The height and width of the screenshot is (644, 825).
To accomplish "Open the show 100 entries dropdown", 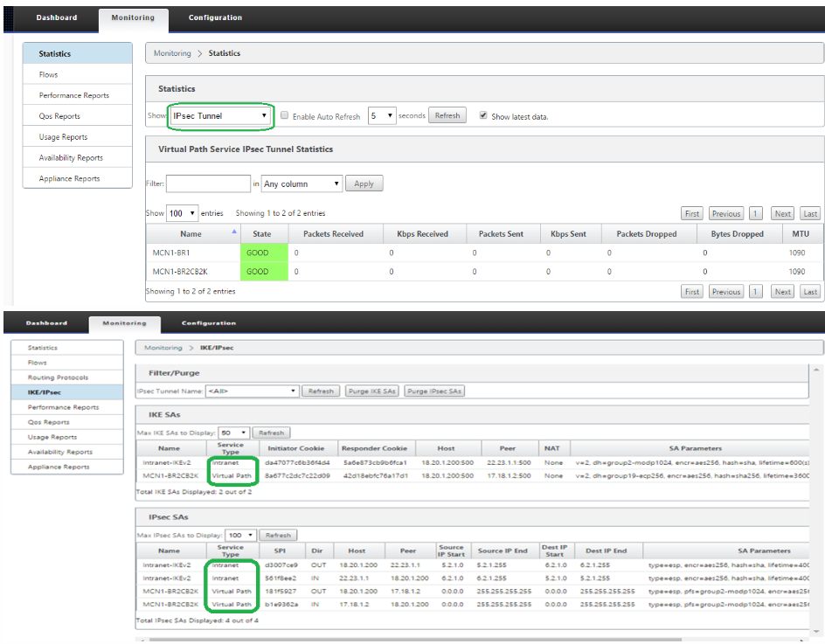I will click(182, 213).
